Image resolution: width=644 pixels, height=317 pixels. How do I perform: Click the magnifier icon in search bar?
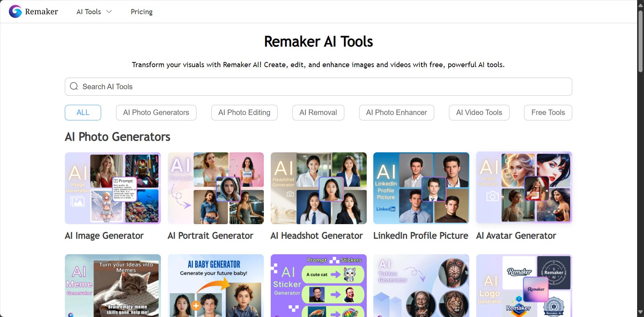pyautogui.click(x=74, y=86)
